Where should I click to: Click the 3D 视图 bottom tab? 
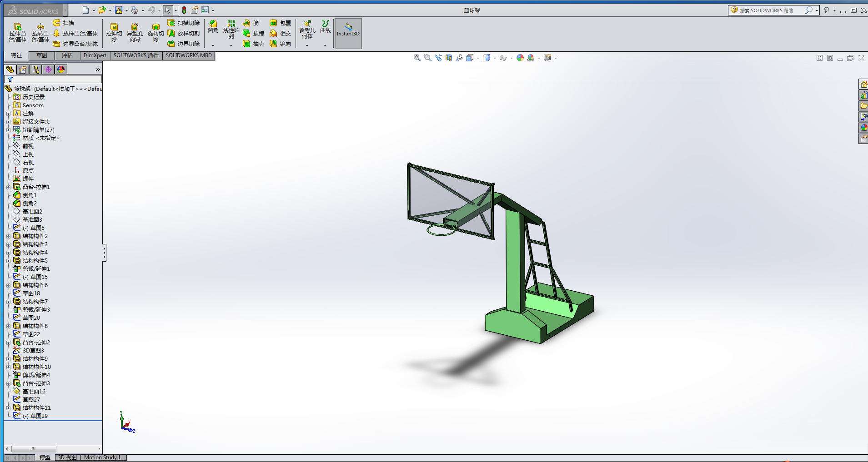(x=67, y=457)
